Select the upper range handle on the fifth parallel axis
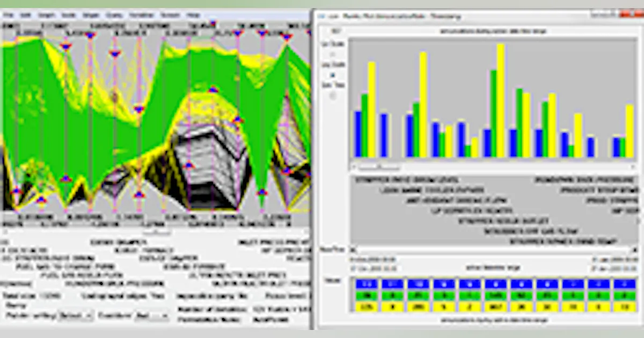 115,53
